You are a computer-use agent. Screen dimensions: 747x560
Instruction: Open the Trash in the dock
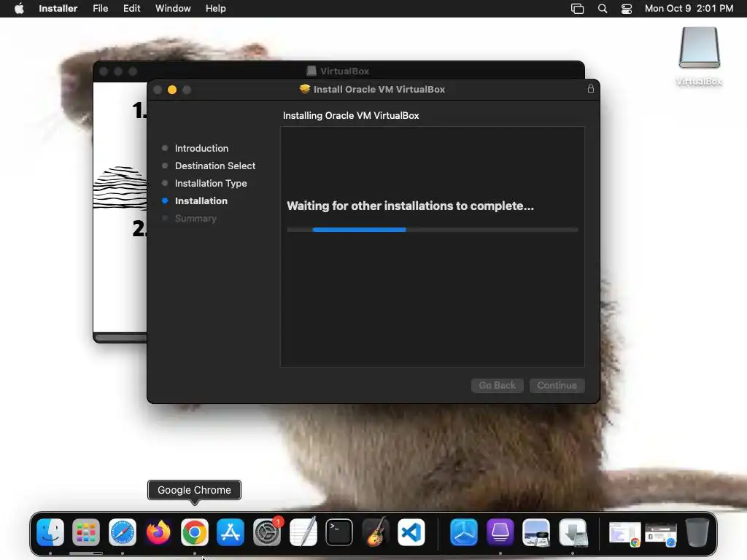[697, 532]
